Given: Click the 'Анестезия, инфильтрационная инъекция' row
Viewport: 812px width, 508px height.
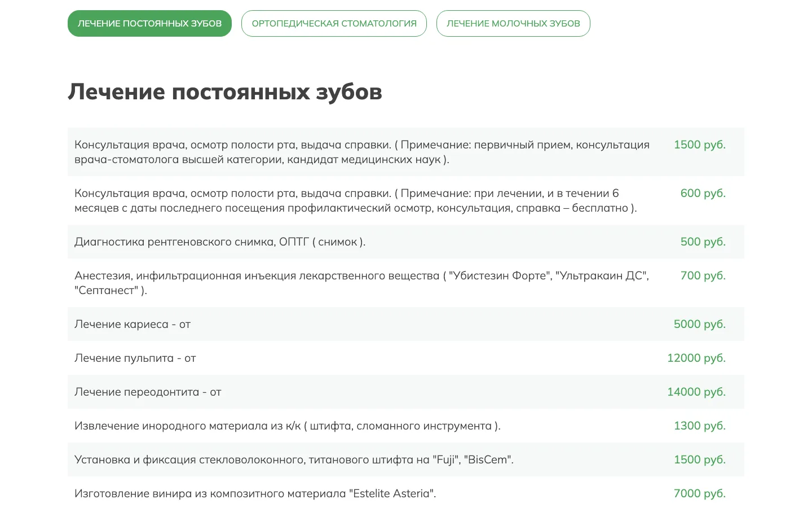Looking at the screenshot, I should tap(406, 283).
